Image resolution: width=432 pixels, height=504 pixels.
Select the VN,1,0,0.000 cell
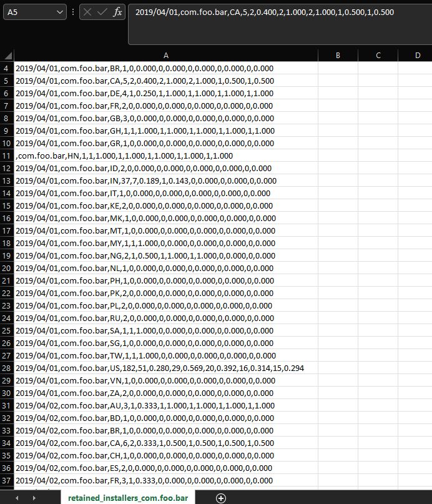[166, 380]
